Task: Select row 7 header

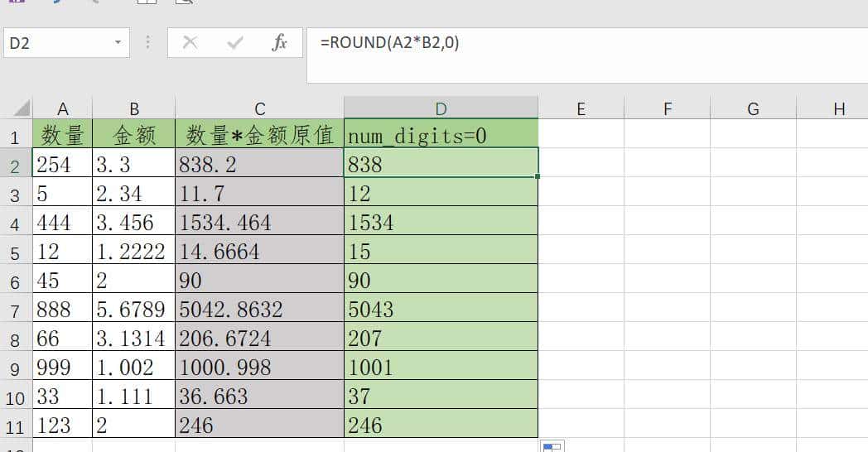Action: pos(16,308)
